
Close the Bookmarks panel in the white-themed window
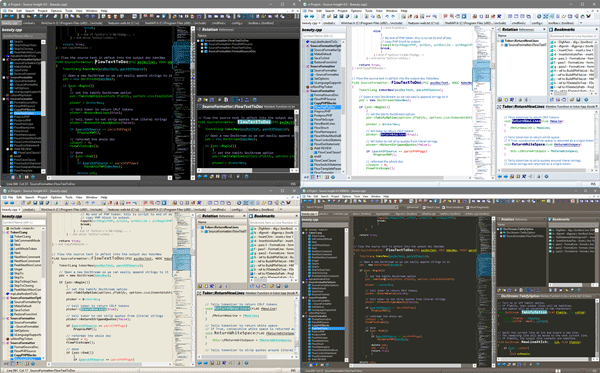point(597,29)
